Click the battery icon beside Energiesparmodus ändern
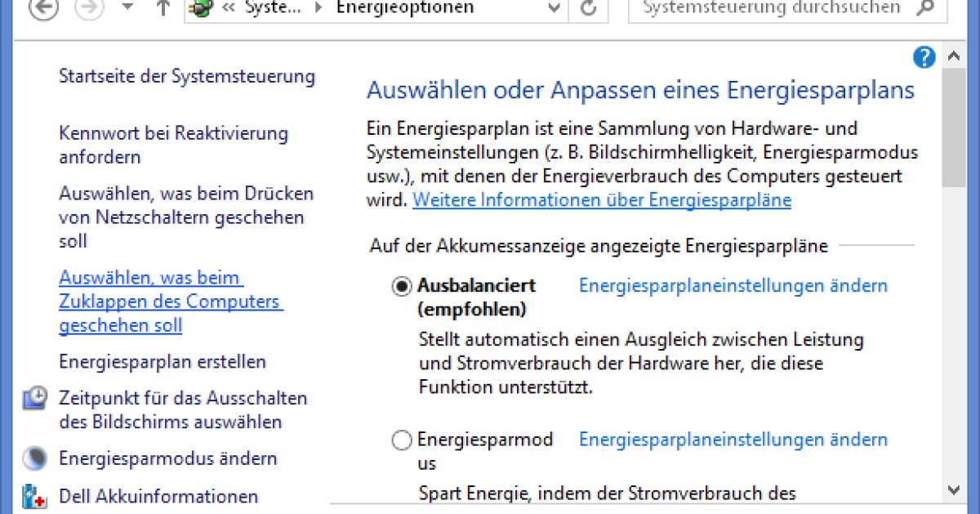Screen dimensions: 980x514 (34, 458)
